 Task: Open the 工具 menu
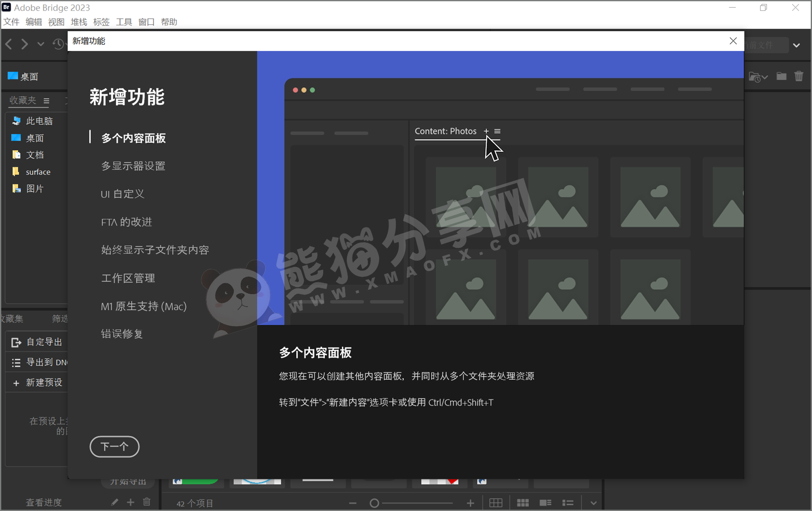pyautogui.click(x=124, y=22)
